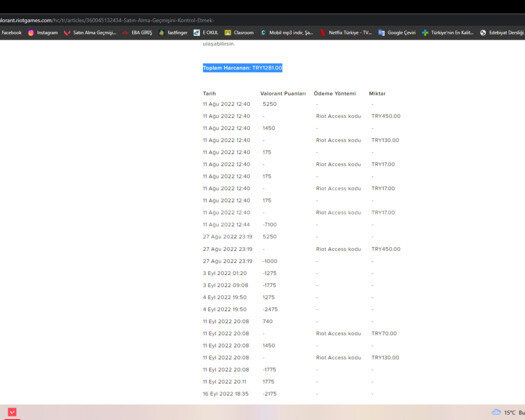Click the 1450 value on the 11 Eyl 2022 row
The height and width of the screenshot is (420, 525).
(269, 346)
